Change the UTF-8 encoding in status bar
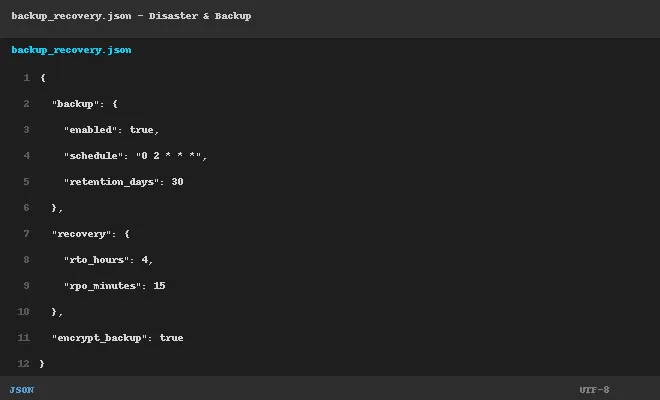 594,390
